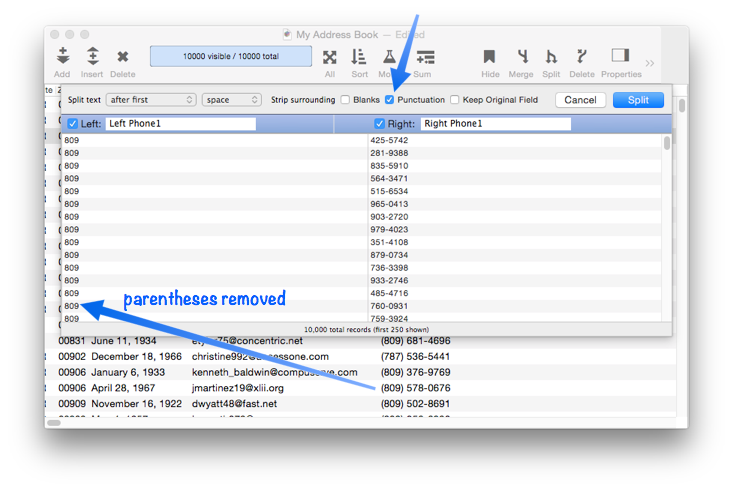733x491 pixels.
Task: Click the Merge fields icon
Action: point(521,58)
